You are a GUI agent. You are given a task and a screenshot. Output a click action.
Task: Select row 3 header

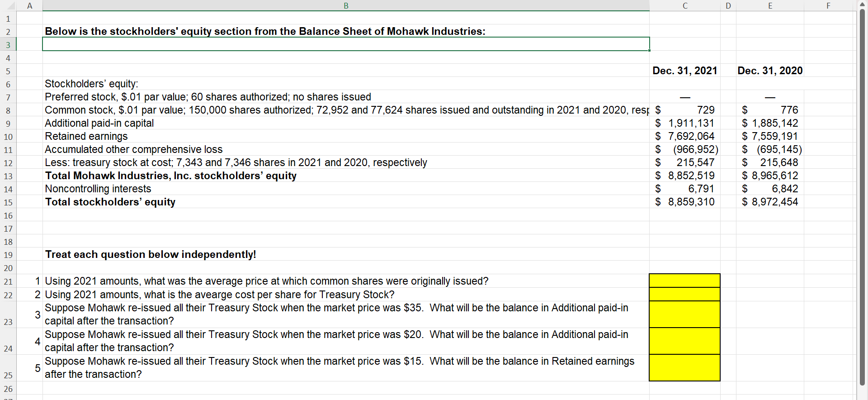click(8, 44)
